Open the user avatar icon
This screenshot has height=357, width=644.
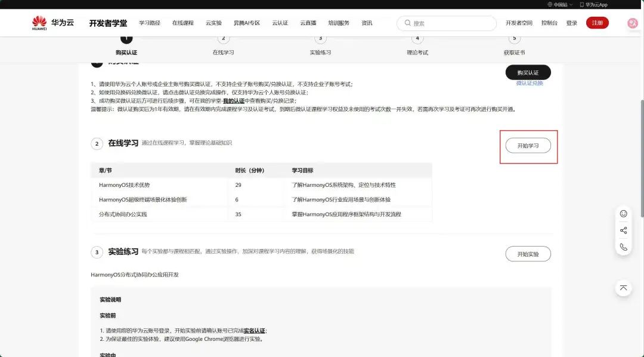633,23
